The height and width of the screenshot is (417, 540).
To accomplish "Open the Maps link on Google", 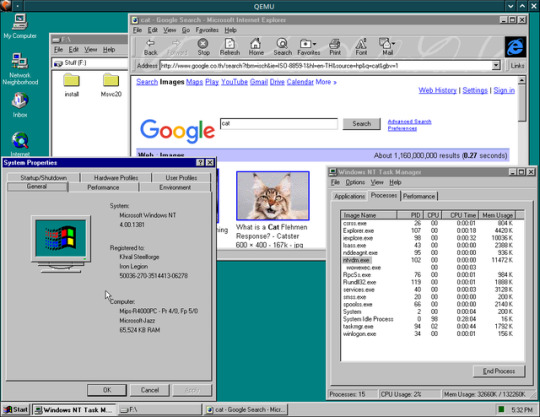I will point(194,82).
